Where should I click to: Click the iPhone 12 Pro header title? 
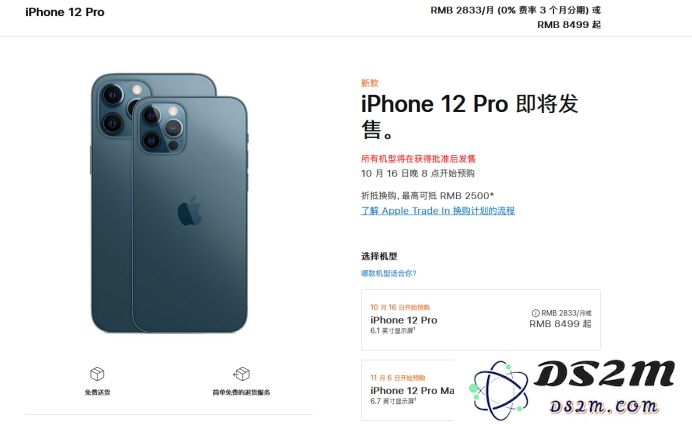[65, 12]
